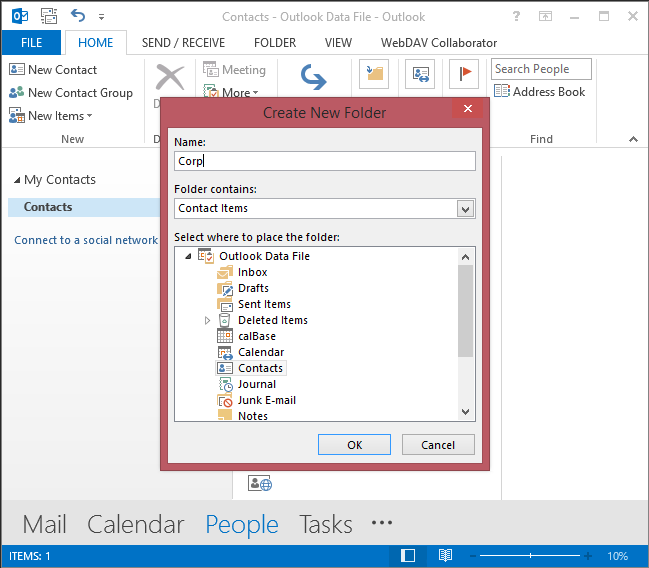Click the Help question mark icon

click(x=516, y=17)
